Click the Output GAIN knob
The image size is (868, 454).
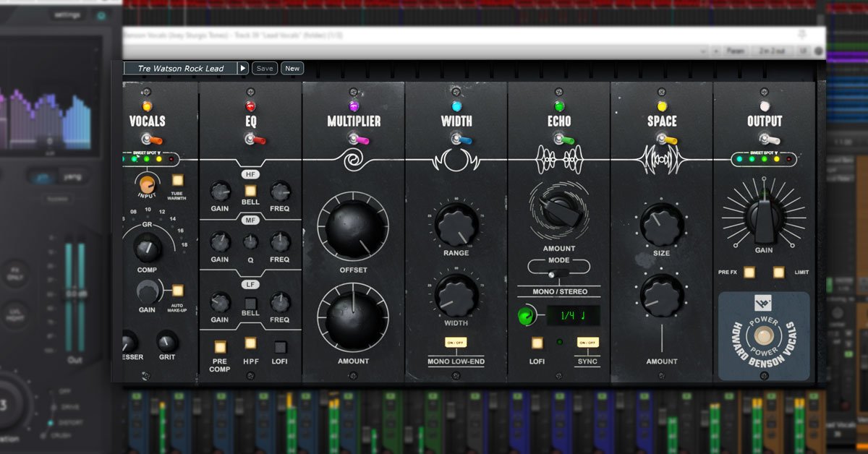pyautogui.click(x=764, y=219)
